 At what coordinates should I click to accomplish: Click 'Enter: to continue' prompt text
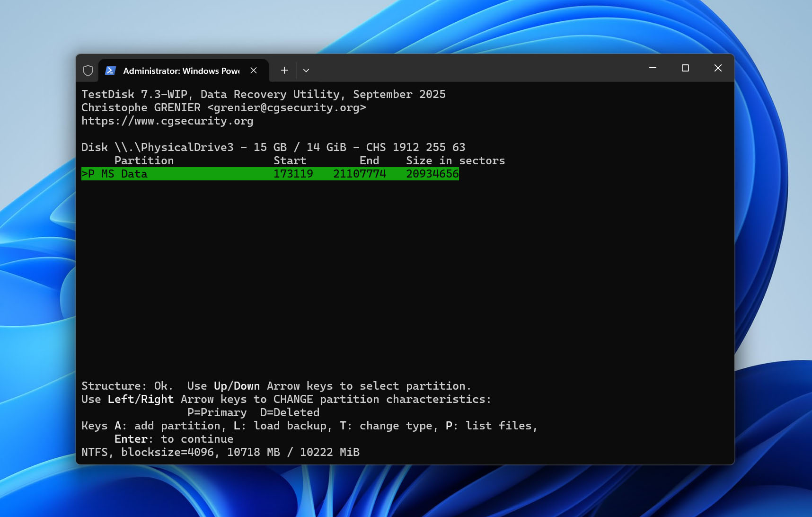(x=174, y=439)
